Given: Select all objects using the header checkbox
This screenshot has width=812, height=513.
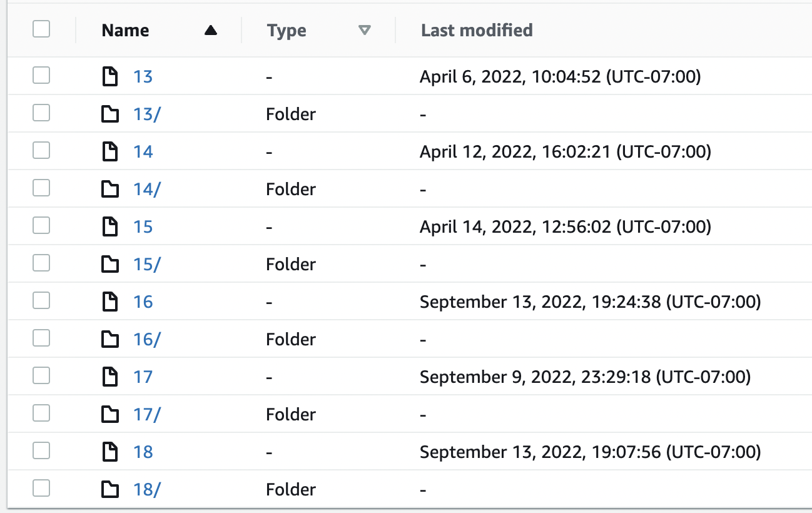Looking at the screenshot, I should coord(41,29).
